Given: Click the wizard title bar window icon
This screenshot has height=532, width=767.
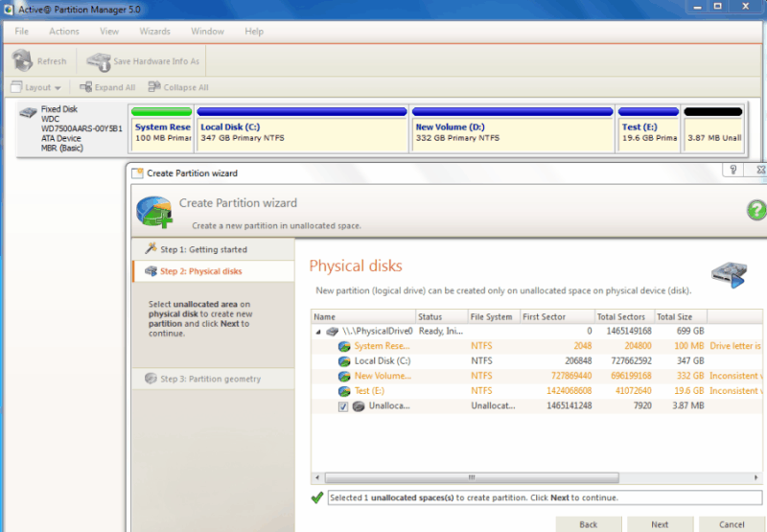Looking at the screenshot, I should [x=137, y=173].
